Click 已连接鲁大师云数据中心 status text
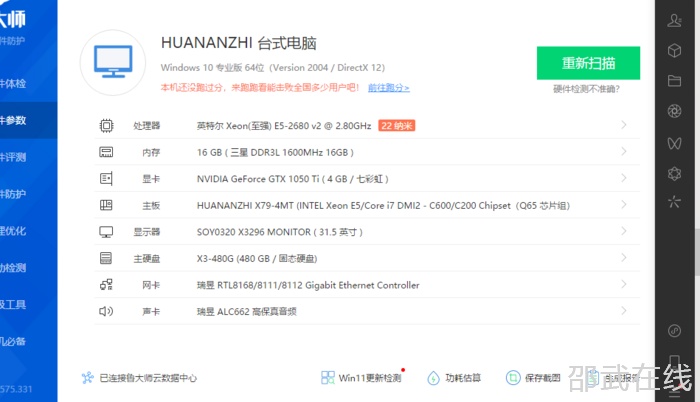 pyautogui.click(x=148, y=378)
